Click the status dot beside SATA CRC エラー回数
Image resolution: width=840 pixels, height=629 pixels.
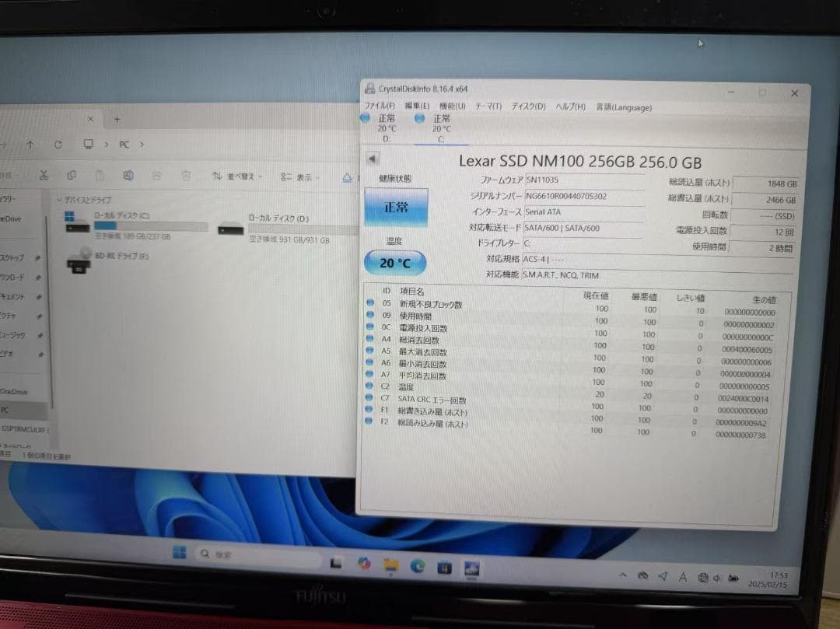point(370,398)
